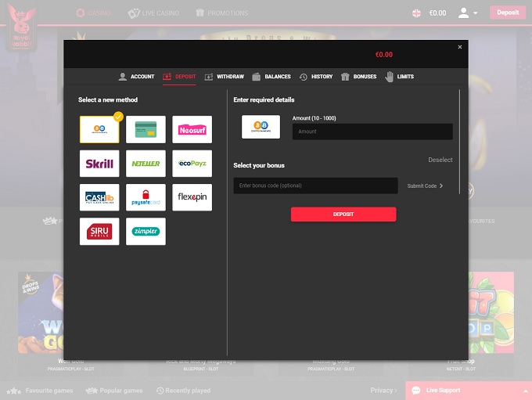Open the Casino navigation item

tap(93, 13)
